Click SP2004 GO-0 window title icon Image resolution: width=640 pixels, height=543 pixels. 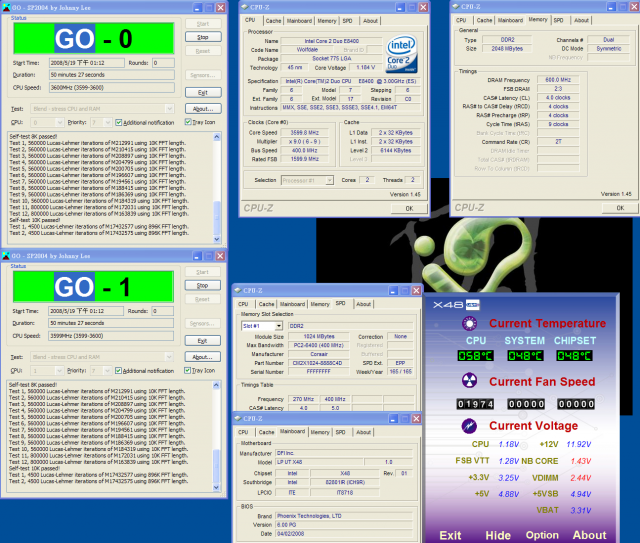coord(6,7)
